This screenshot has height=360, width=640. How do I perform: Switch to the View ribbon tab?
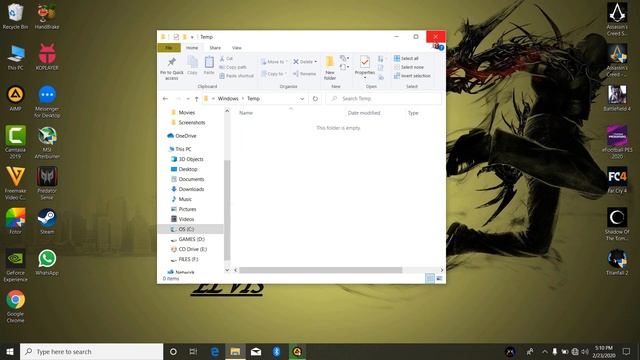click(237, 48)
